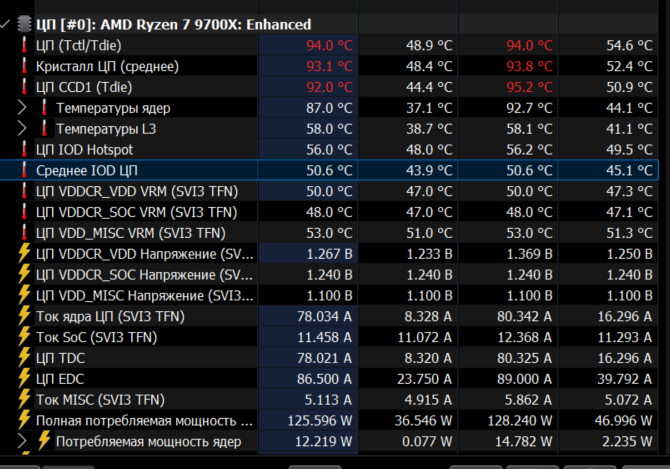This screenshot has height=469, width=670.
Task: Select the ЦП VDDCR_VDD VRM (SVI3 TFN) label
Action: [137, 191]
